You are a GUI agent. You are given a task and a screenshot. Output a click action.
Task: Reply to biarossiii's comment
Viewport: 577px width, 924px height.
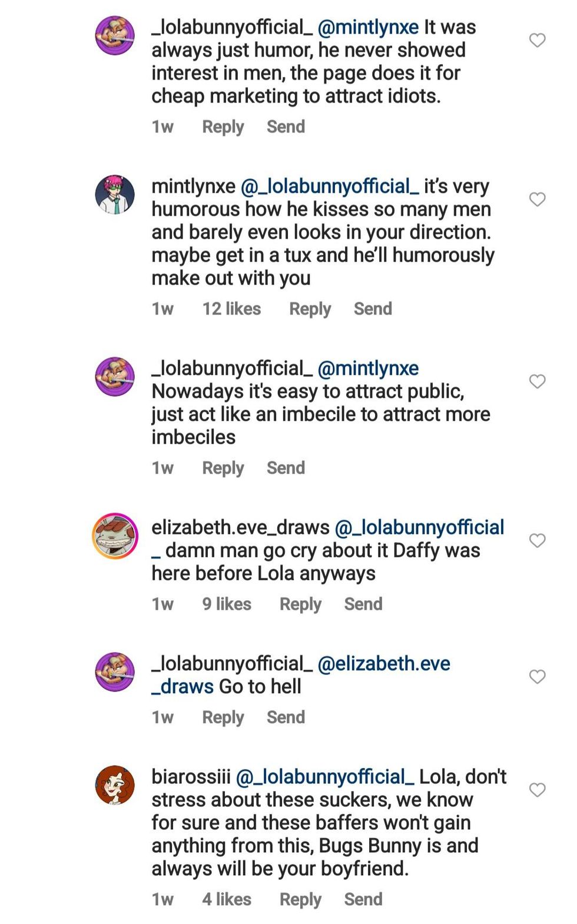pos(300,899)
